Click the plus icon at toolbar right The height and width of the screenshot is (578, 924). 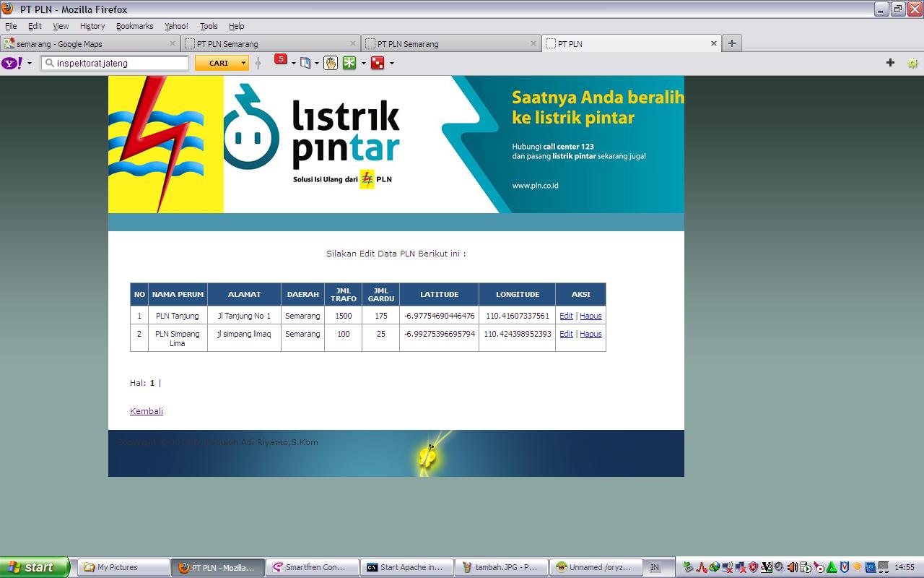click(890, 63)
